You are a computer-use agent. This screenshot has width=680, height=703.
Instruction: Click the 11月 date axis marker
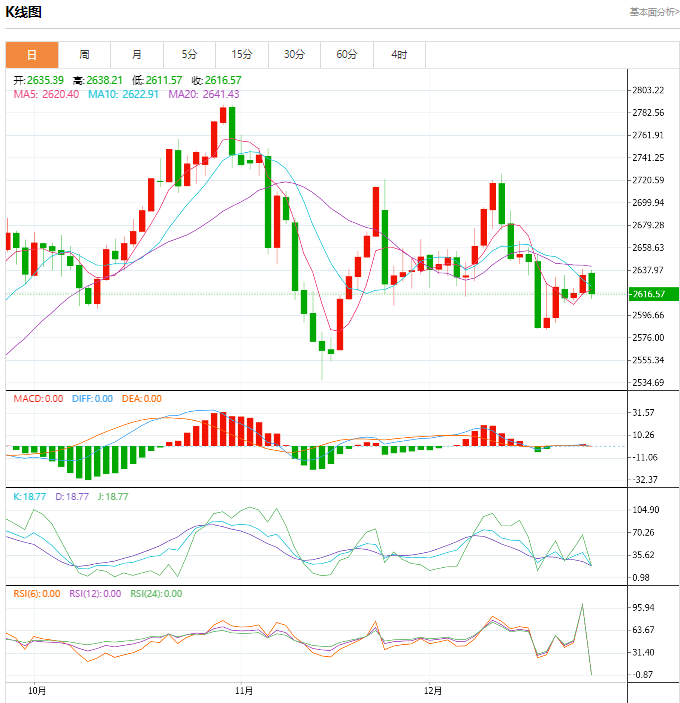[243, 690]
